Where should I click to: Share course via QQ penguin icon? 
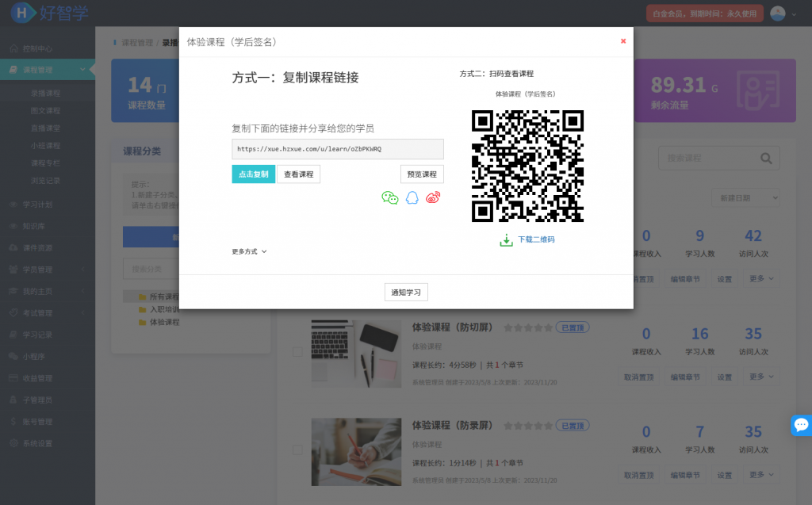412,198
